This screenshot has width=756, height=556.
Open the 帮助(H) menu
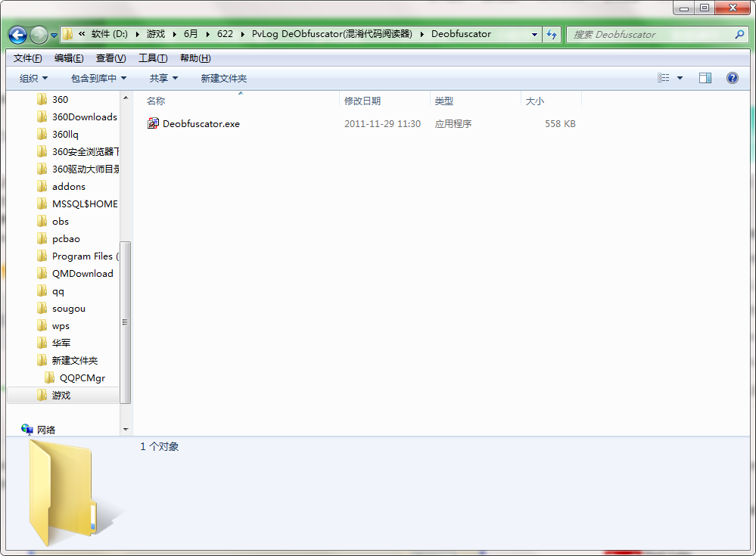(x=195, y=58)
